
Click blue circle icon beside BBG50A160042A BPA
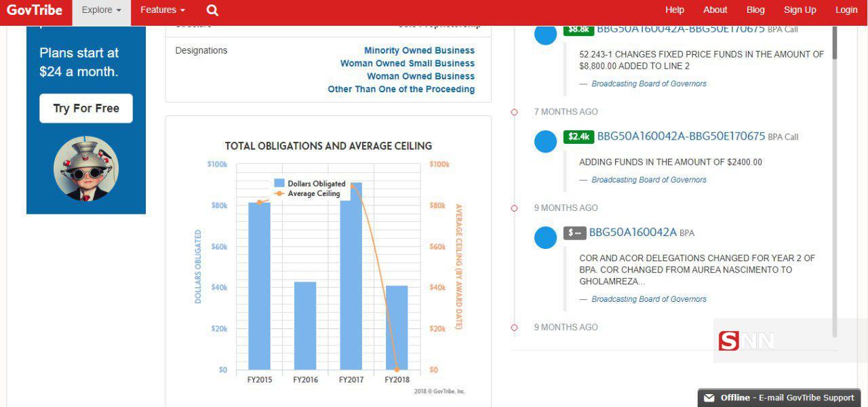tap(545, 237)
